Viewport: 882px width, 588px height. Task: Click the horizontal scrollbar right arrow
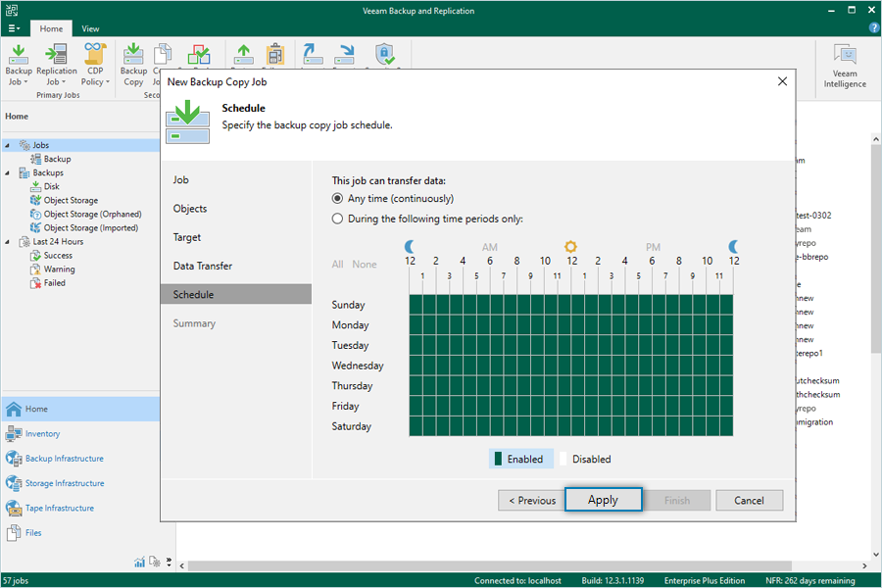(864, 565)
